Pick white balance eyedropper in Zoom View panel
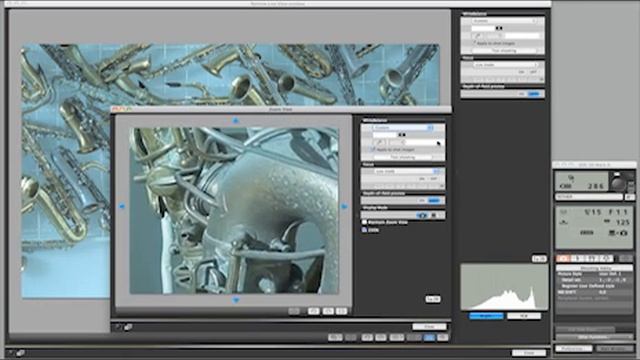The width and height of the screenshot is (640, 360). pos(380,142)
